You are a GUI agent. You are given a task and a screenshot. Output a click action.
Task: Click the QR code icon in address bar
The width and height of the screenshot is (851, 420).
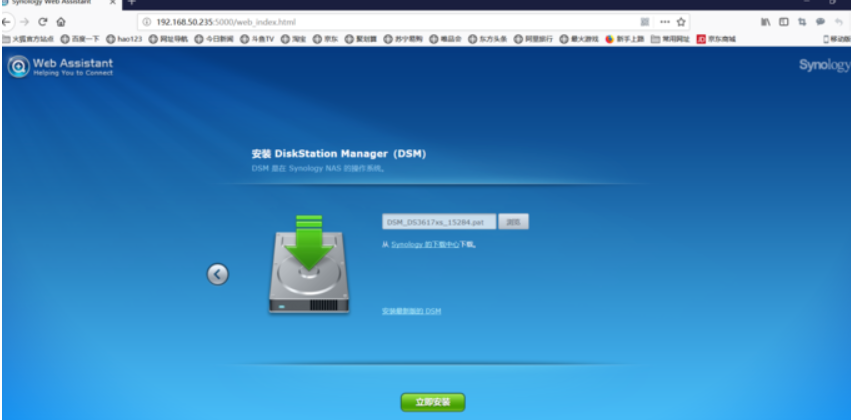tap(645, 22)
